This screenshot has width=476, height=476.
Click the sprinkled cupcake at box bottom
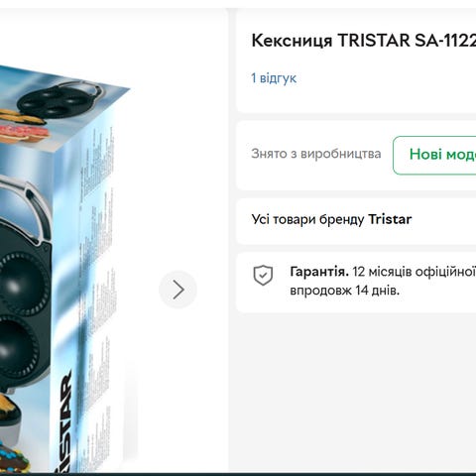[13, 456]
